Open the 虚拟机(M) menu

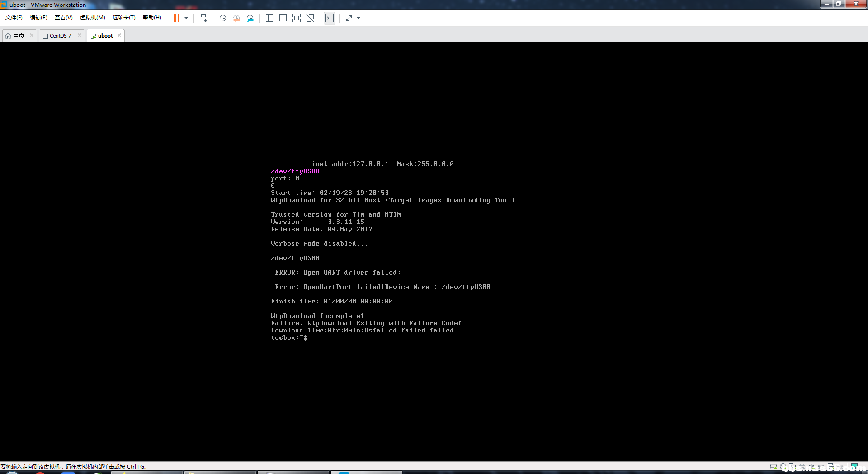point(93,18)
